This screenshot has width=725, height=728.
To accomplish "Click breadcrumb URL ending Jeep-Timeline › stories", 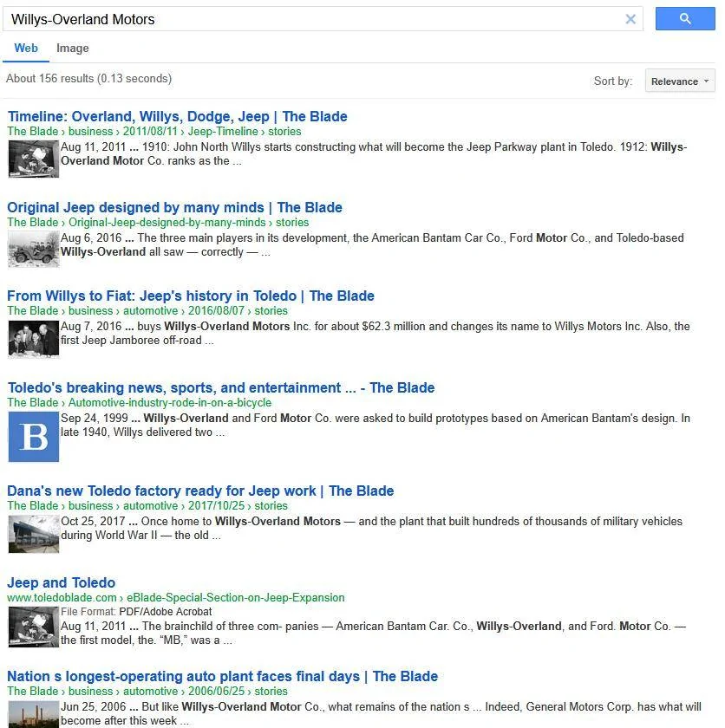I will coord(154,132).
